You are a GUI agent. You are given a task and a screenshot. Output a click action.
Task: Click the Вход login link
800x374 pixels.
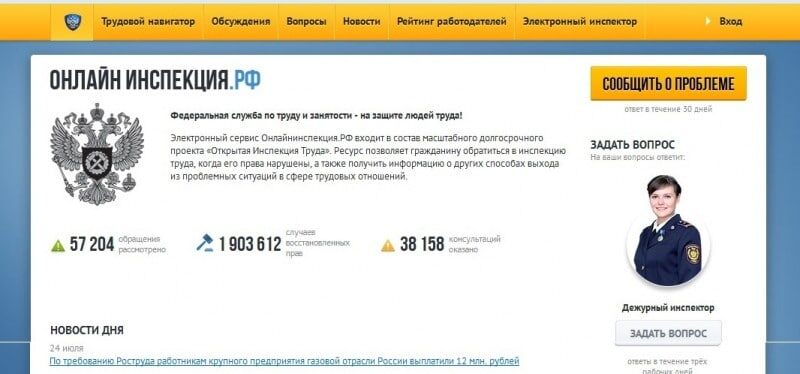pos(731,22)
